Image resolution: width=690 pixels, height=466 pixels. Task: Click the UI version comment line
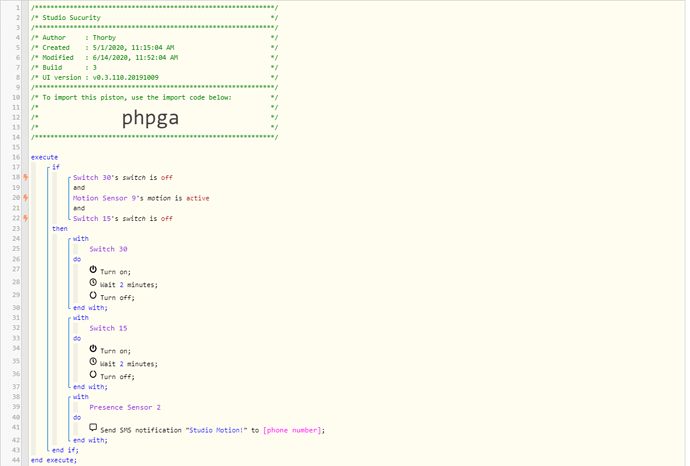click(x=154, y=77)
